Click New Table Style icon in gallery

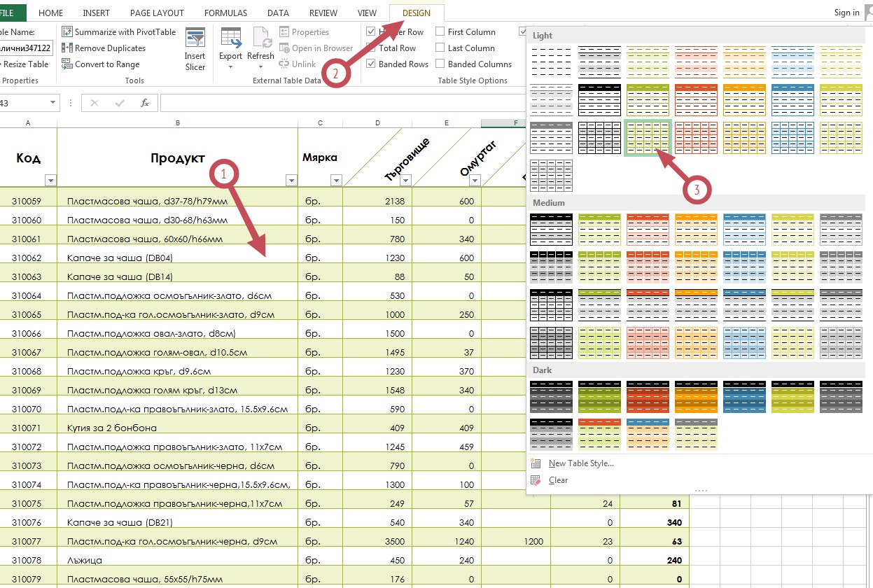(x=536, y=463)
